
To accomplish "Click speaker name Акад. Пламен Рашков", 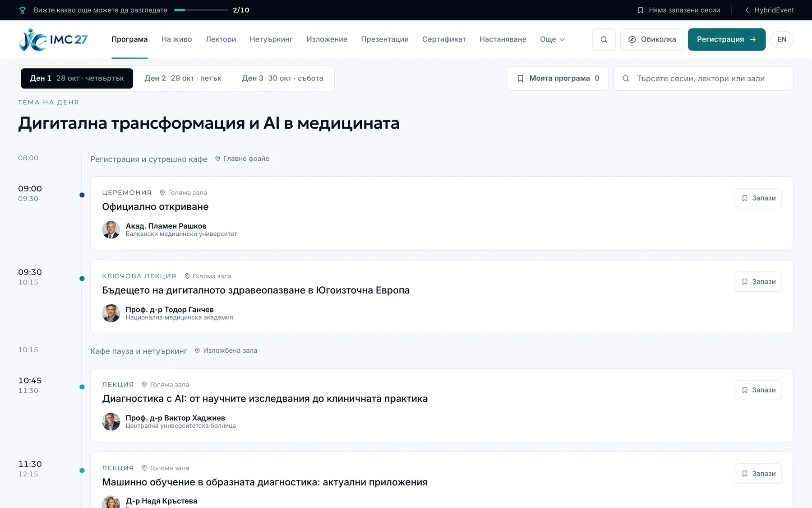I will (x=166, y=226).
